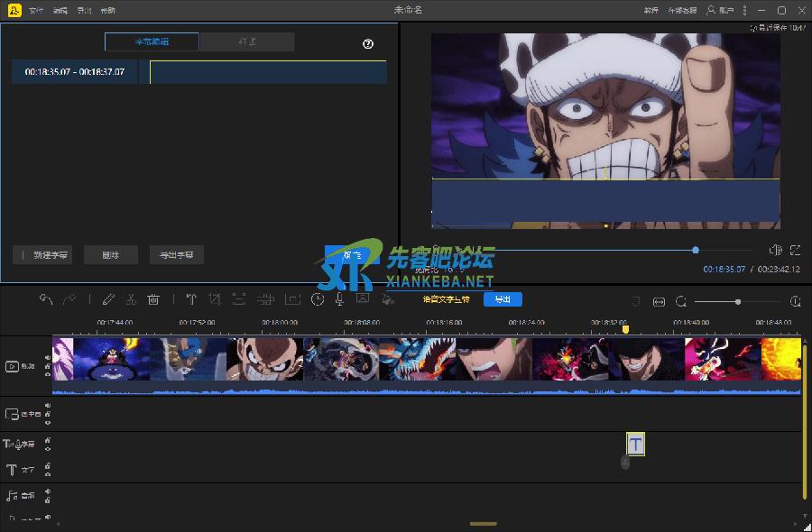The width and height of the screenshot is (812, 532).
Task: Select the Text (T) tool in the toolbar
Action: (x=190, y=301)
